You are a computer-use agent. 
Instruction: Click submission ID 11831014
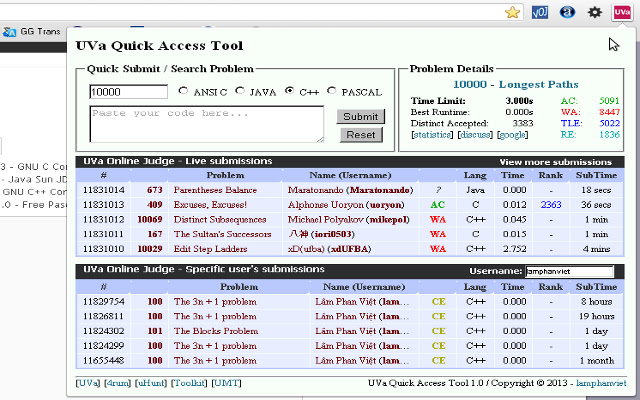coord(104,190)
